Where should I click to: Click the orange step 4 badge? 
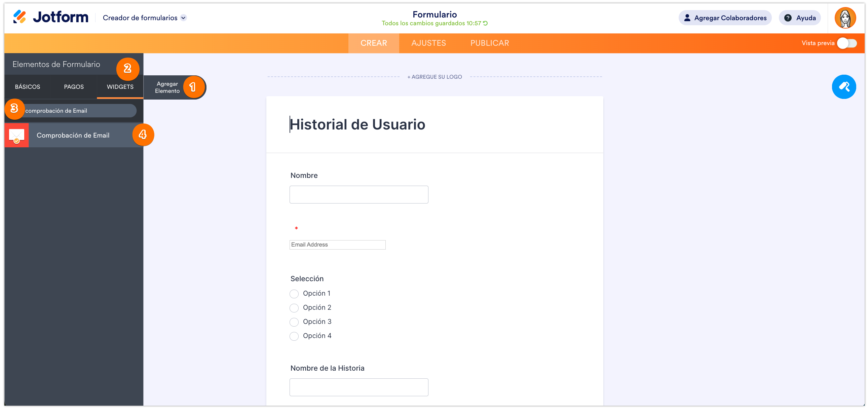(x=143, y=135)
